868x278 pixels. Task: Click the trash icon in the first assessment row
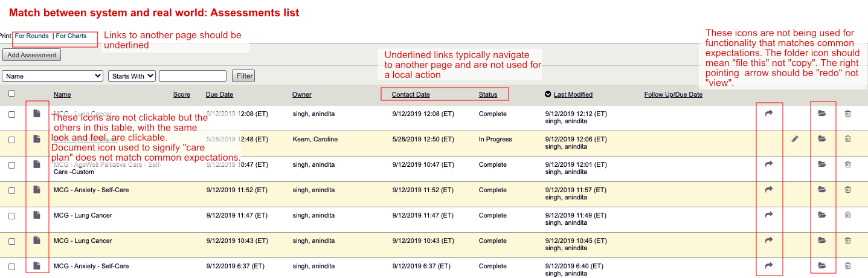[x=847, y=114]
